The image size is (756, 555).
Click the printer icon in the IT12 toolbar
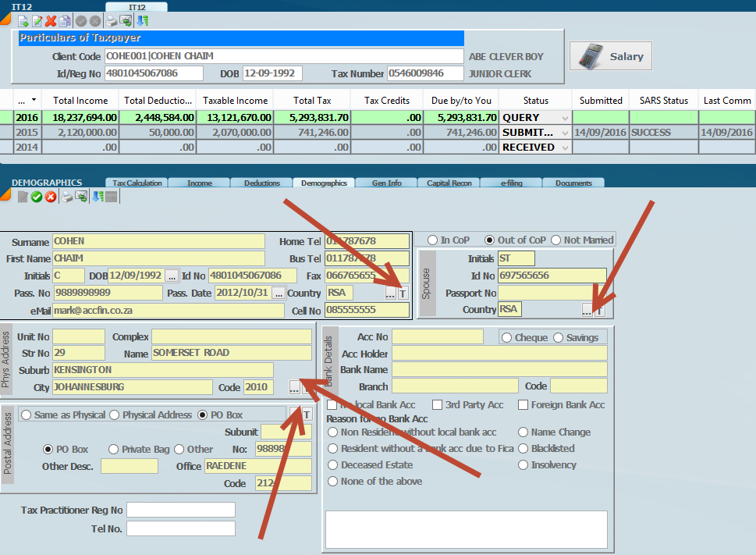[x=112, y=21]
